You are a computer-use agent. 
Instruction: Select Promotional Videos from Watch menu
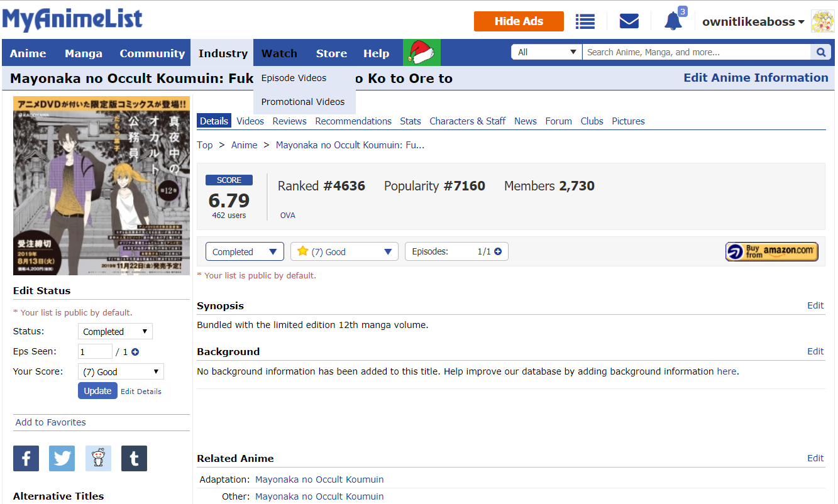[303, 102]
